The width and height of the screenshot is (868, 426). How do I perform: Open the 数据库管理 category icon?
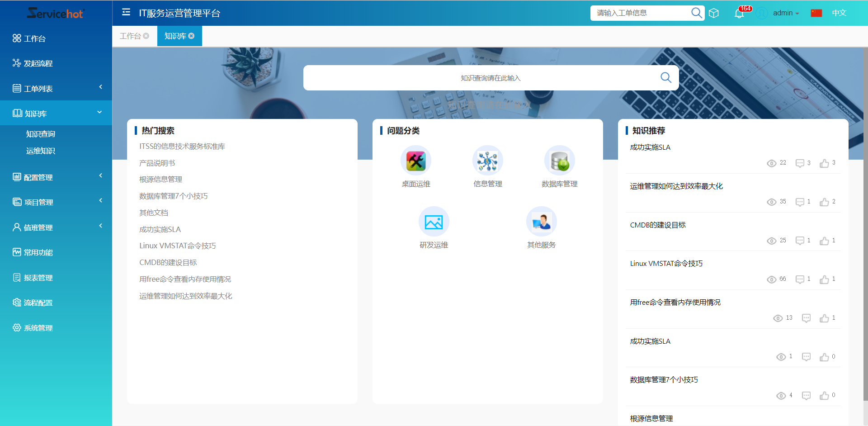(559, 161)
